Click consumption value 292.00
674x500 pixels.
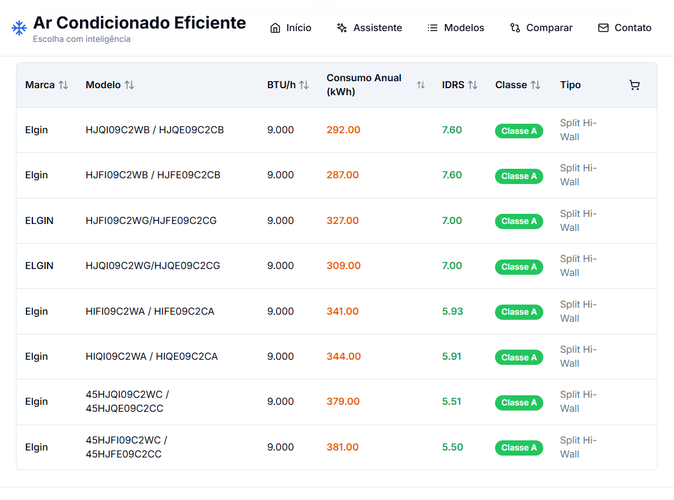pyautogui.click(x=343, y=130)
